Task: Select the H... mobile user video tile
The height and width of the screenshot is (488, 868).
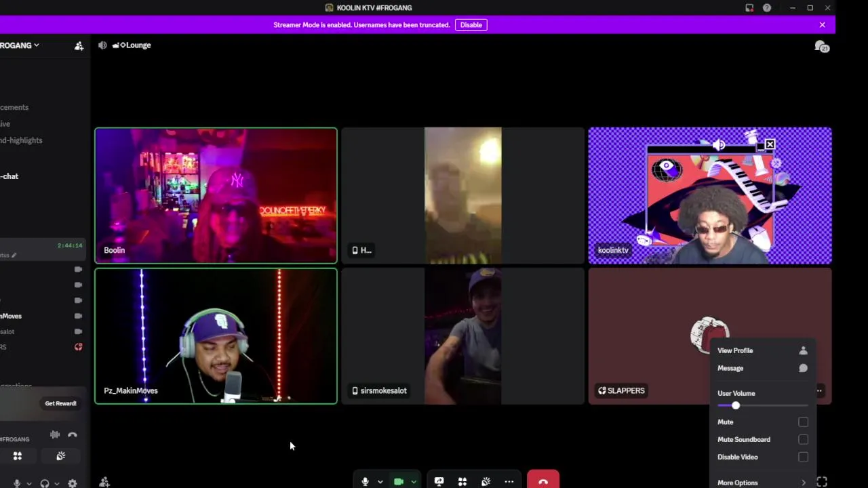Action: [x=462, y=195]
